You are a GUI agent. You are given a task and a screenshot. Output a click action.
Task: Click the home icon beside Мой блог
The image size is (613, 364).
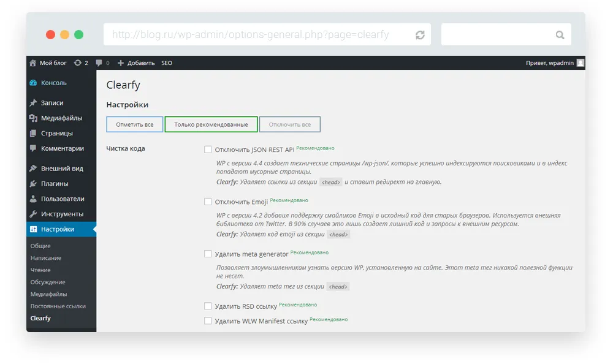click(33, 63)
